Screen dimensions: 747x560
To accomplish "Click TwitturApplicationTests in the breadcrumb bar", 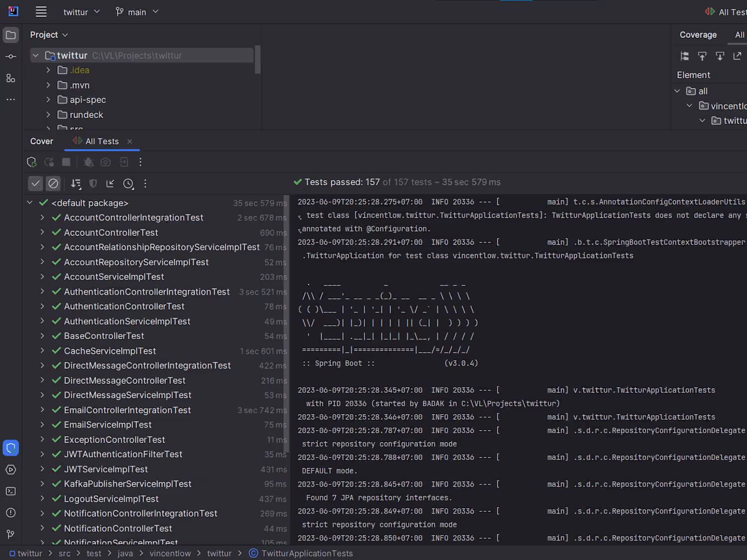I will pyautogui.click(x=307, y=554).
